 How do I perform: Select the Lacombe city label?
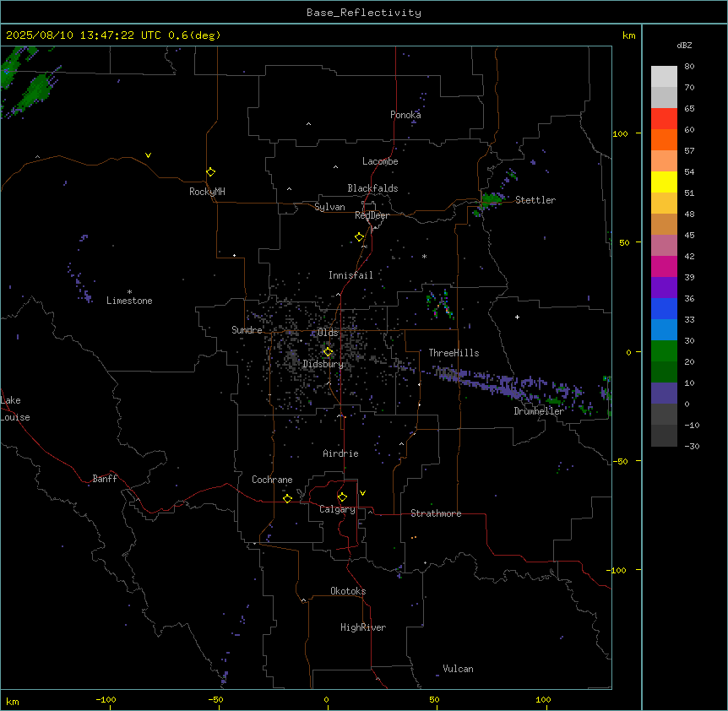point(380,161)
